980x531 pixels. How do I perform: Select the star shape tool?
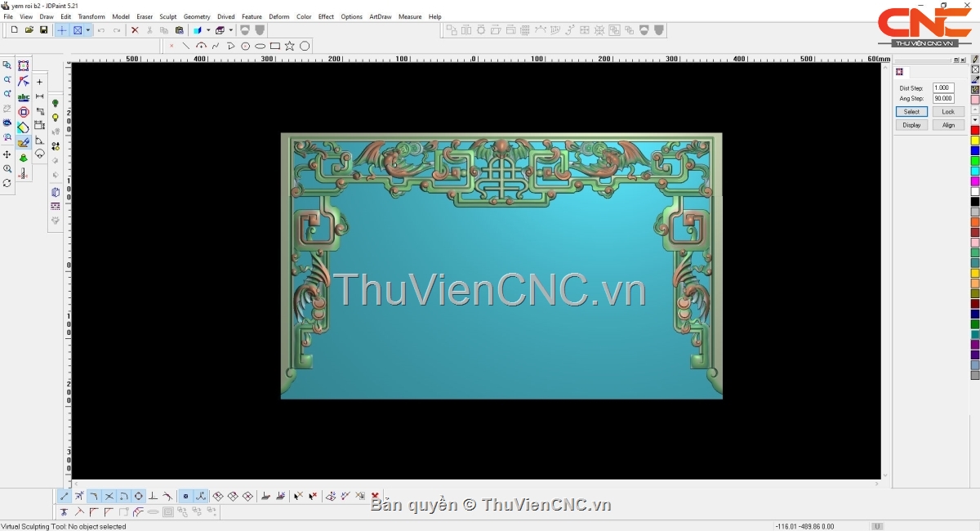[290, 46]
